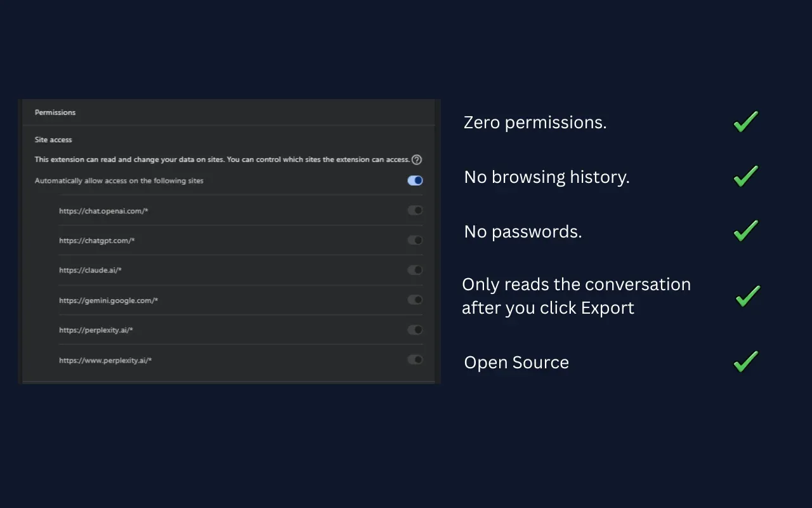Click the checkmark beside Zero permissions
Image resolution: width=812 pixels, height=508 pixels.
746,121
